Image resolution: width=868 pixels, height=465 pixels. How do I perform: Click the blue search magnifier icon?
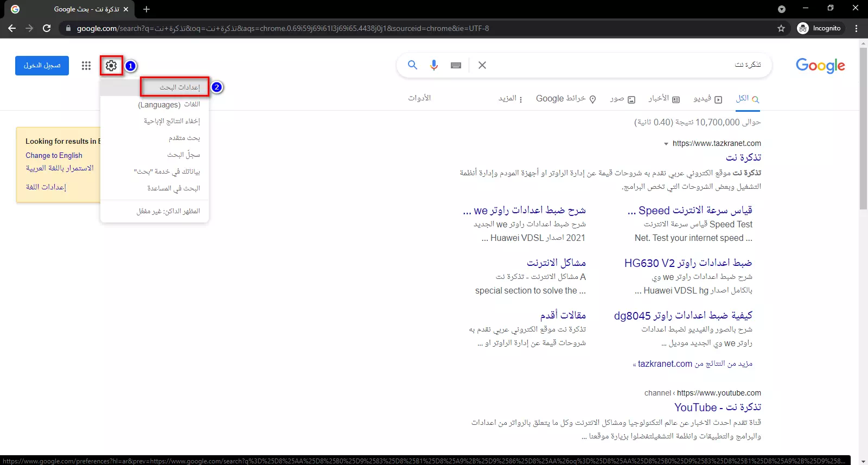(412, 65)
